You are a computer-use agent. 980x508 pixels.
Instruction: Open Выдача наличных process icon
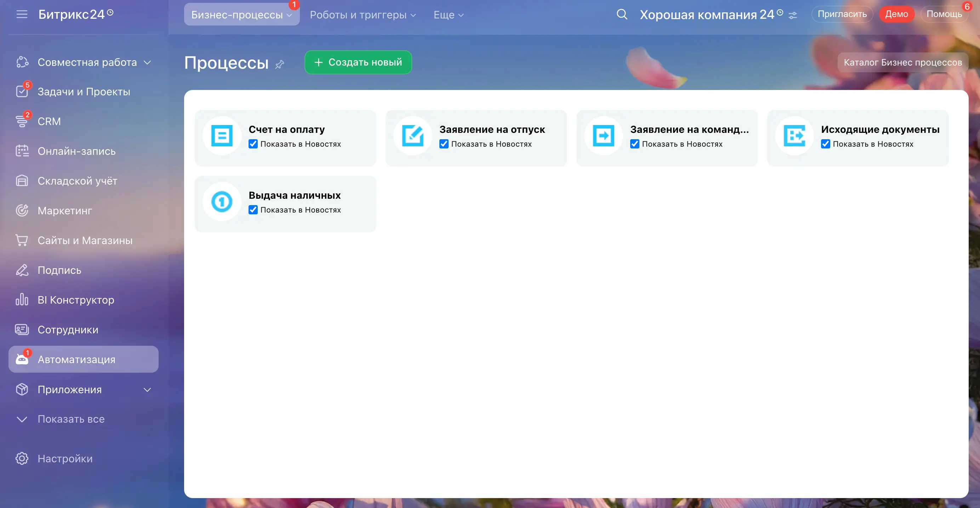coord(222,202)
